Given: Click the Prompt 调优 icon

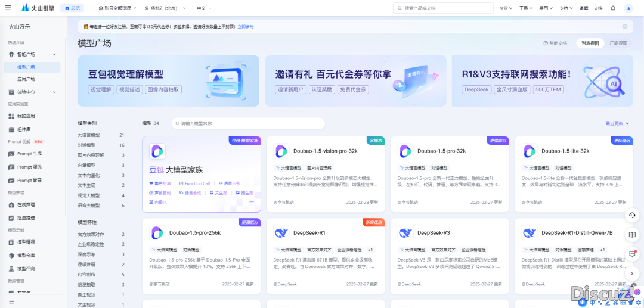Looking at the screenshot, I should [11, 167].
